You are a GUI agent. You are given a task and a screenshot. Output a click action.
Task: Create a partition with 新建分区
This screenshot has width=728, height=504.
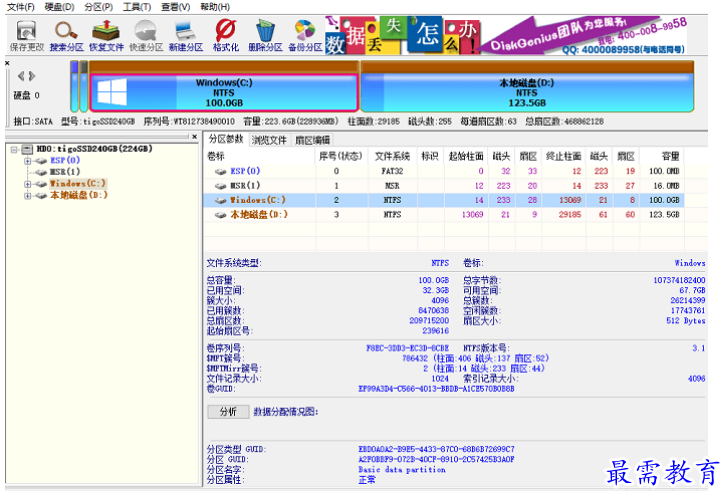pyautogui.click(x=186, y=36)
